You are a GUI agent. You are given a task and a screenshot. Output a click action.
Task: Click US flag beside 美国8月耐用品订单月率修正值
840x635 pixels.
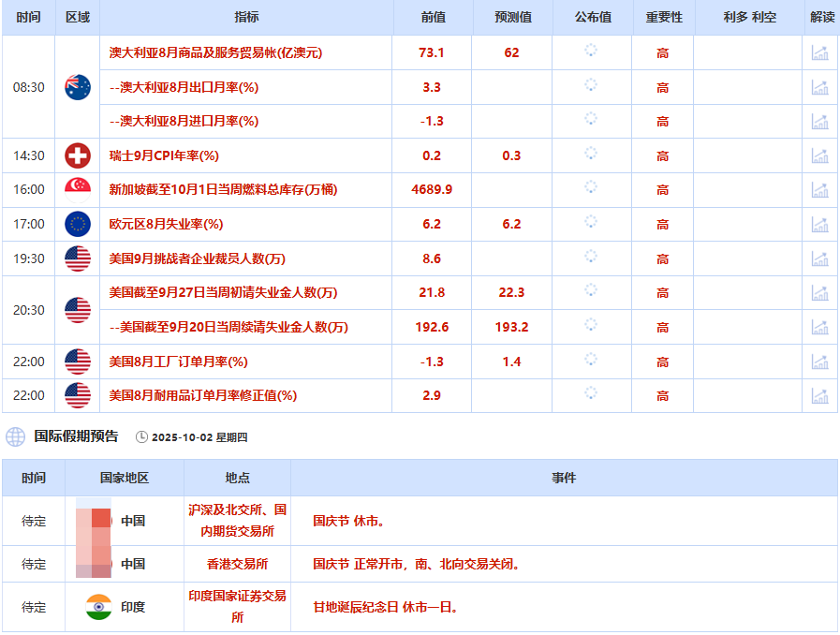click(x=78, y=395)
